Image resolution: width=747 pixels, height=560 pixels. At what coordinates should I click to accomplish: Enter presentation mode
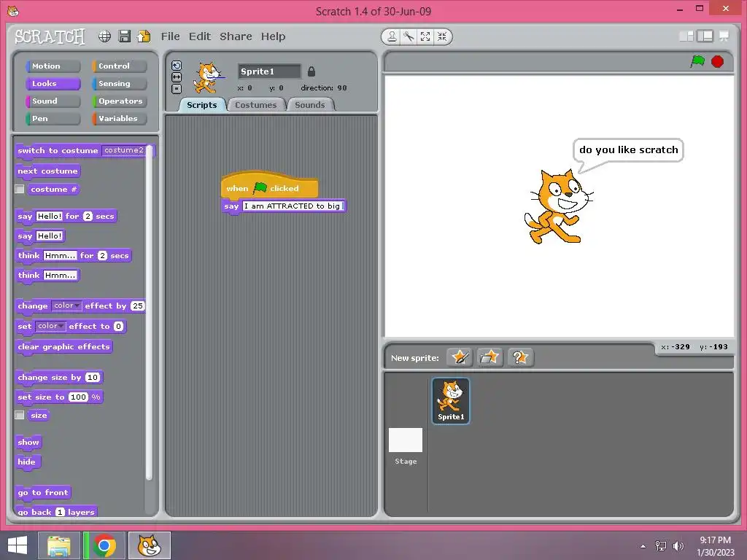724,36
